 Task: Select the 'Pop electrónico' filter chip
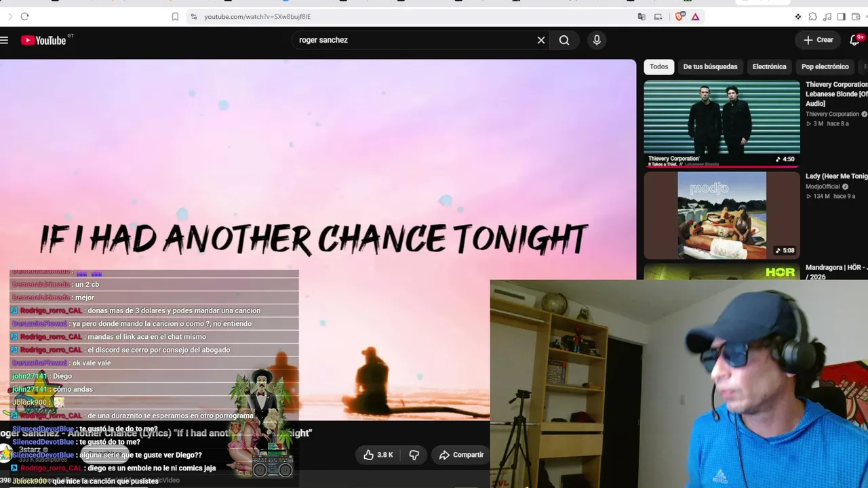(x=825, y=66)
